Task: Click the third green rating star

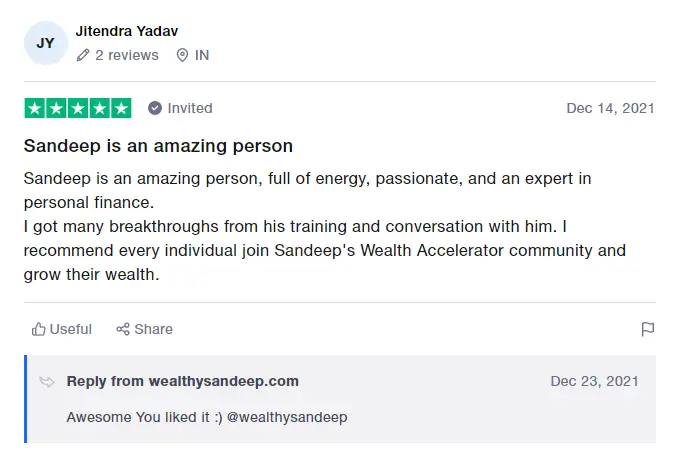Action: click(78, 108)
